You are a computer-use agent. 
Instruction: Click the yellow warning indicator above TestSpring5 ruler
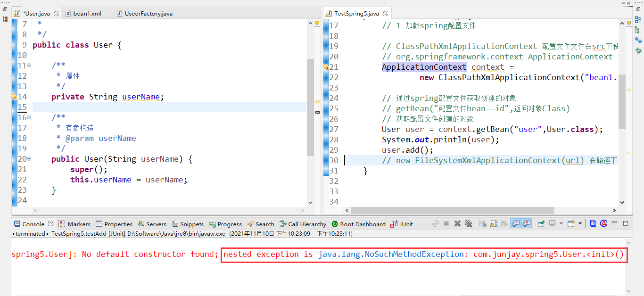click(629, 24)
